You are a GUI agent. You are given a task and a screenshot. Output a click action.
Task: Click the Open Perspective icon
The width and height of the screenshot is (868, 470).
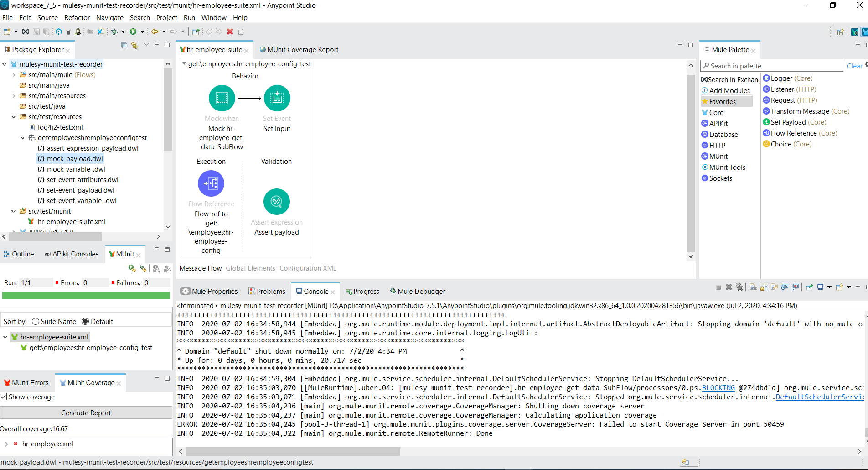click(x=840, y=32)
